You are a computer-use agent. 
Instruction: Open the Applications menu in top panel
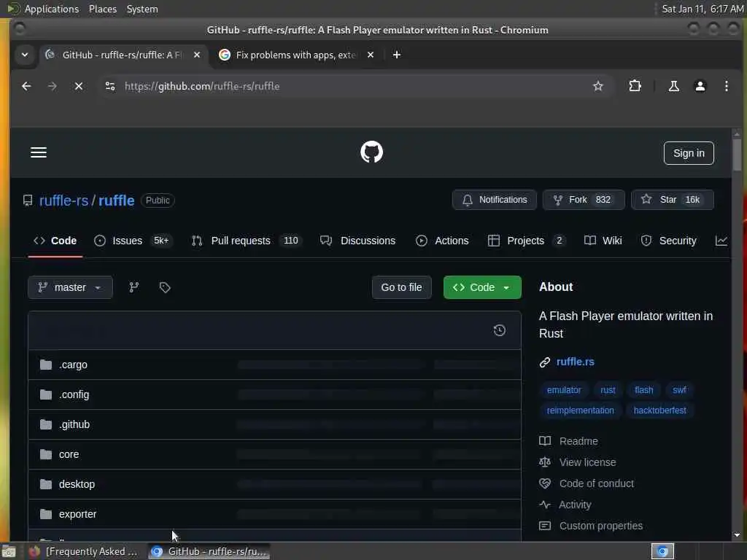[x=52, y=9]
